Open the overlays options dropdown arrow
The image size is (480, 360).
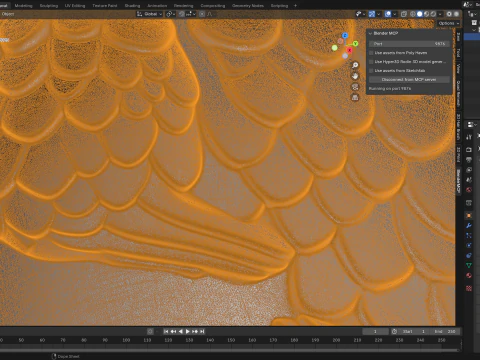tap(395, 14)
